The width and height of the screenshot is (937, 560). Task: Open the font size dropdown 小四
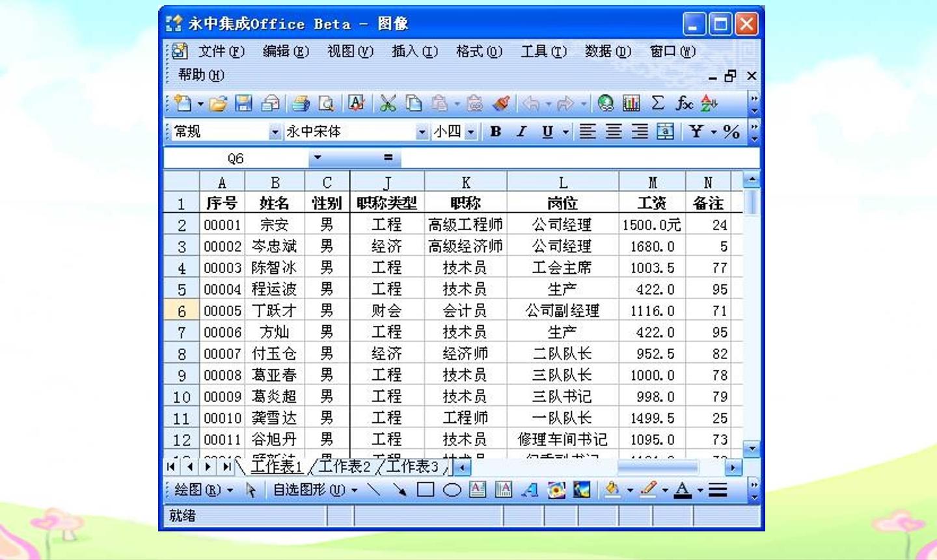[471, 132]
